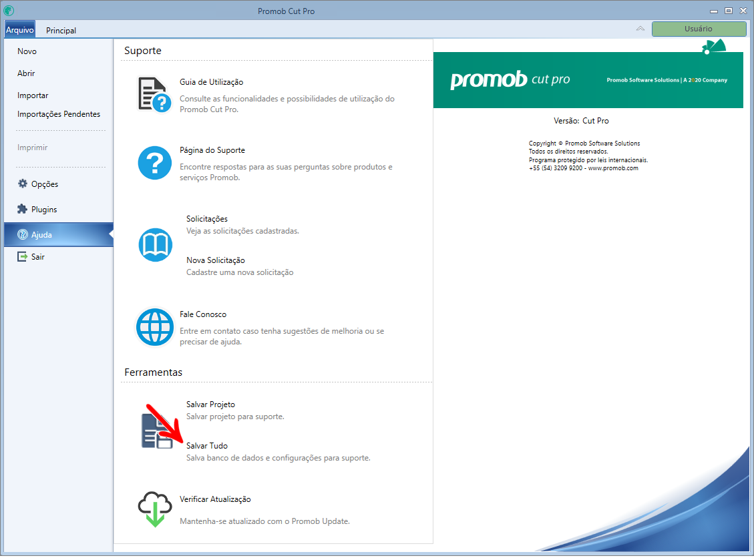Open the Guia de Utilização link
Viewport: 754px width, 560px height.
pos(212,82)
